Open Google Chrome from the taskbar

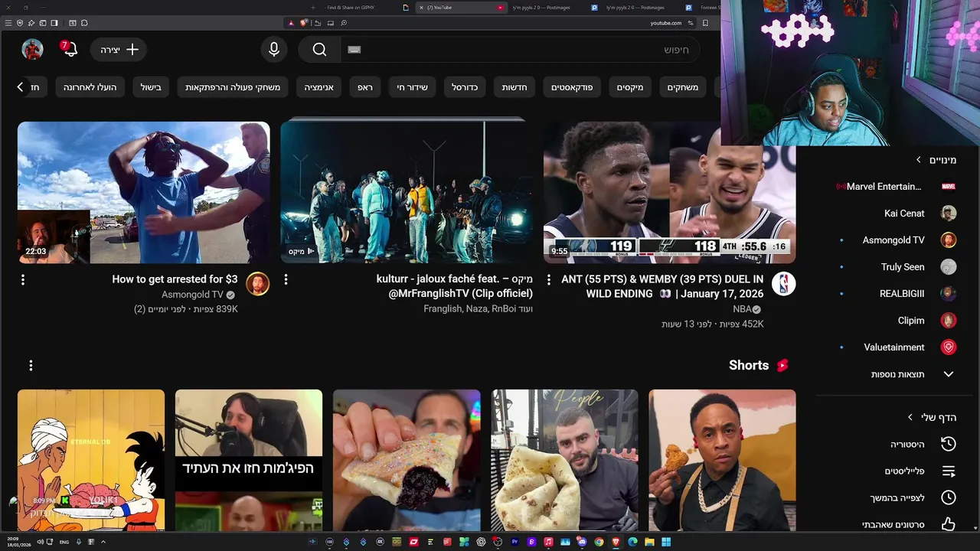coord(599,542)
